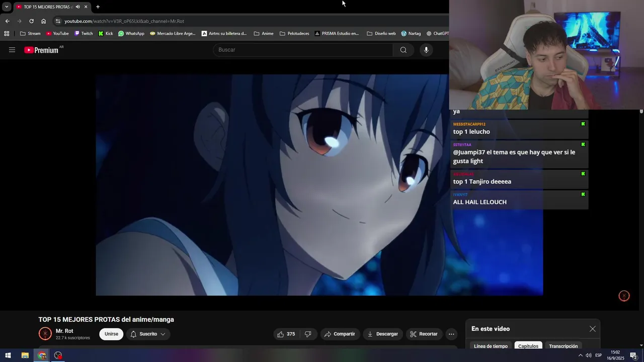Open the tab search dropdown arrow

7,7
